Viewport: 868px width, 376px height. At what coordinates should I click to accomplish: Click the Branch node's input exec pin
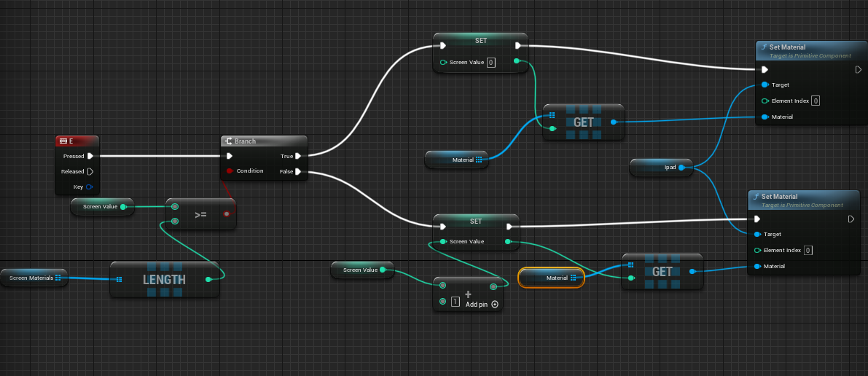pyautogui.click(x=229, y=156)
